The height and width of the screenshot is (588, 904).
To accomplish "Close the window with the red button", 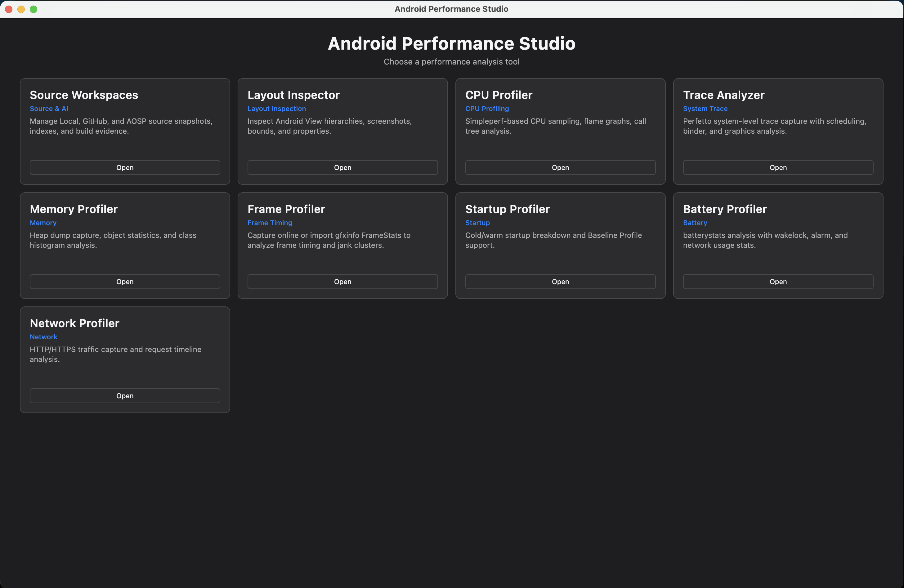I will pyautogui.click(x=9, y=9).
